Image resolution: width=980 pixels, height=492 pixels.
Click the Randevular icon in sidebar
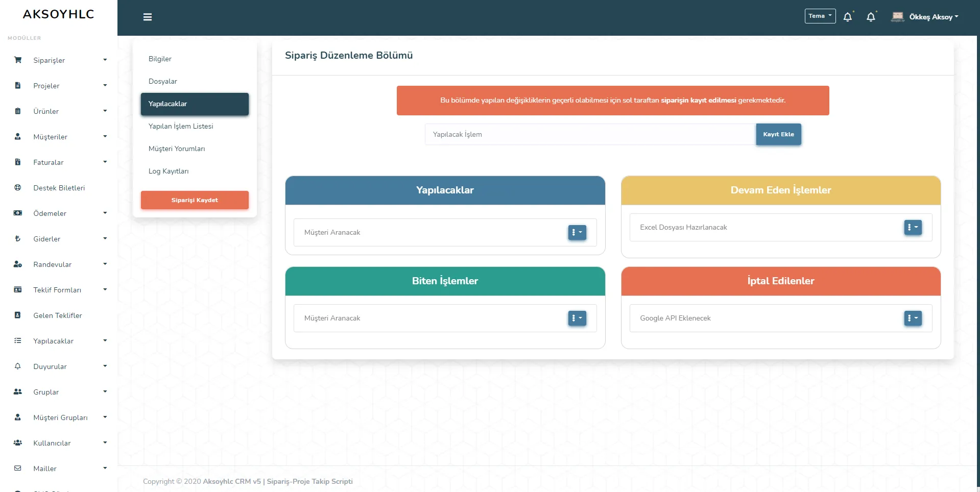[18, 264]
